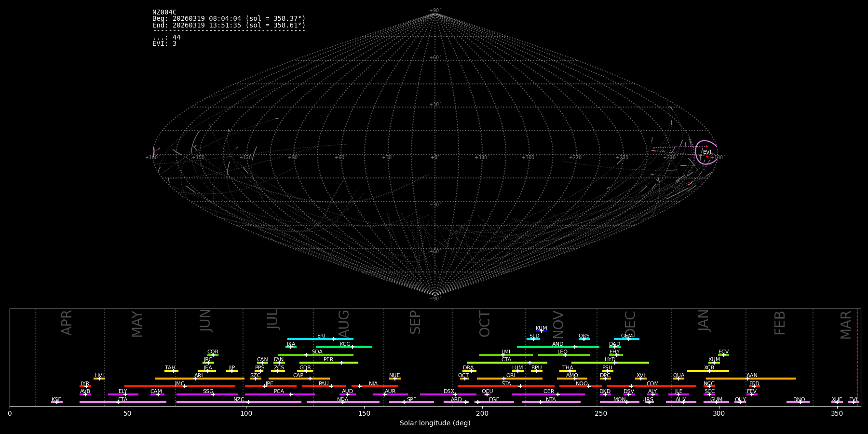868x434 pixels.
Task: Click the AUG month label
Action: pyautogui.click(x=344, y=323)
